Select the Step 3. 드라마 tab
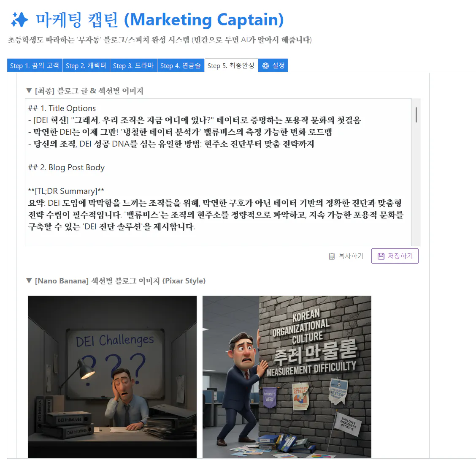The height and width of the screenshot is (460, 476). pyautogui.click(x=133, y=65)
